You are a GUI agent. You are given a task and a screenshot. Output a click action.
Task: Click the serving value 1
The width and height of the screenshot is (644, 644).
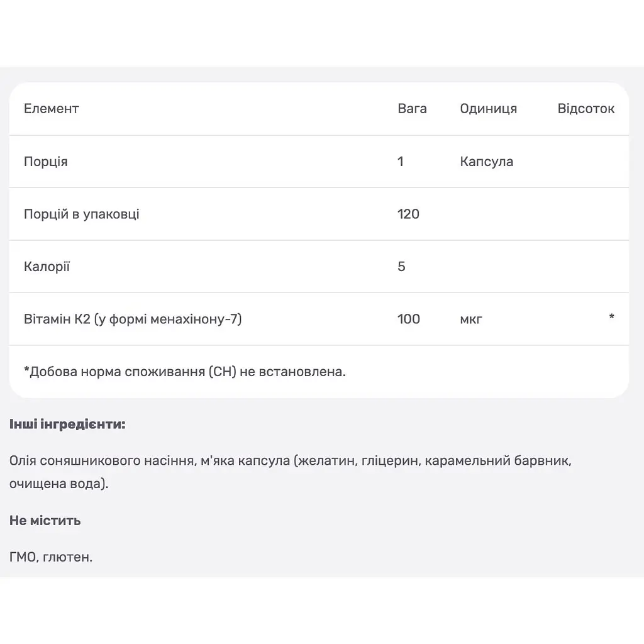[401, 162]
